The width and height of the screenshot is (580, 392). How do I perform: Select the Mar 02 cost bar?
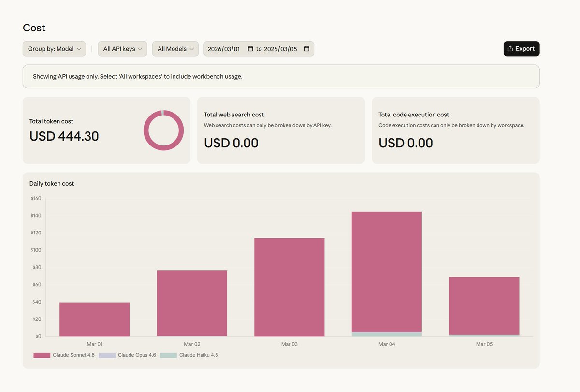192,303
